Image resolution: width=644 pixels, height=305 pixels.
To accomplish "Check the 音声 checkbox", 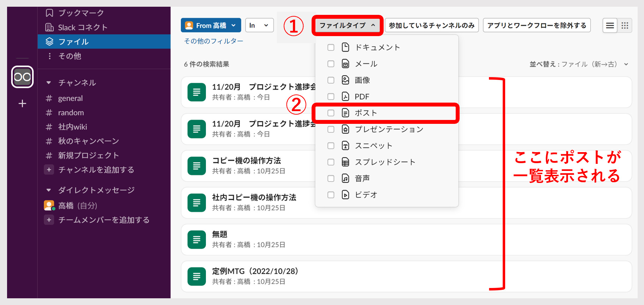I will (331, 178).
